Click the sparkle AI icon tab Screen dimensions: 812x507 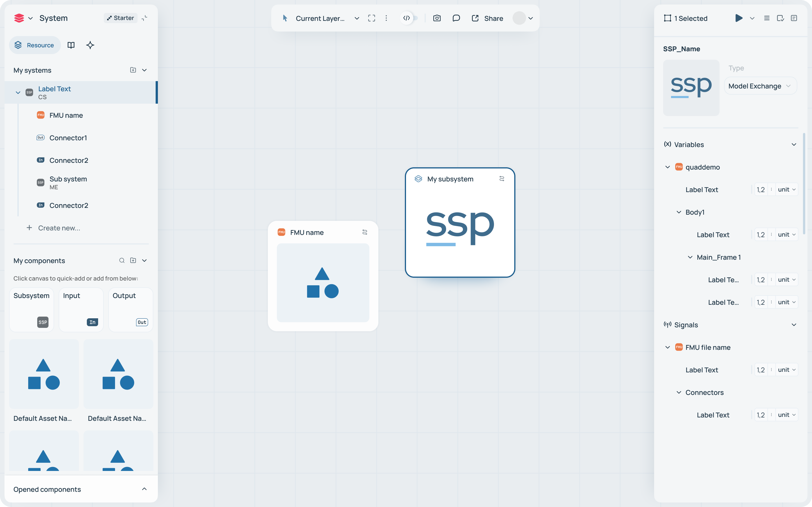coord(90,45)
